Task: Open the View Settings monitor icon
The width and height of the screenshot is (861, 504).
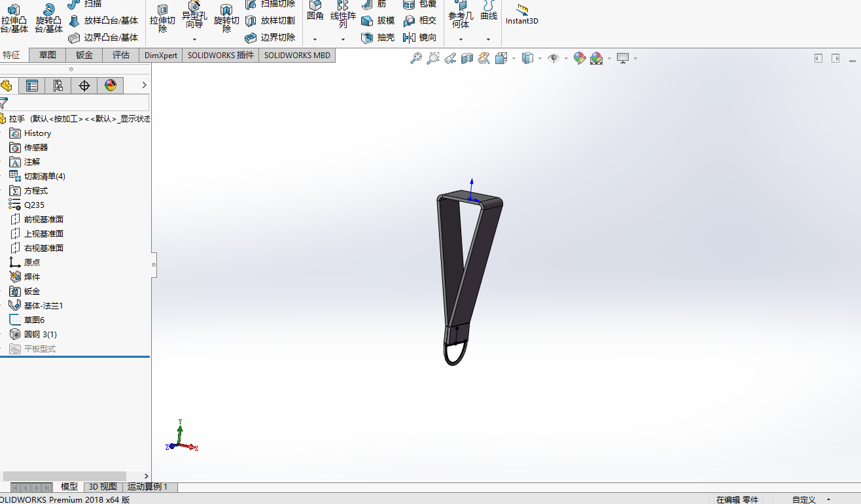Action: point(623,58)
